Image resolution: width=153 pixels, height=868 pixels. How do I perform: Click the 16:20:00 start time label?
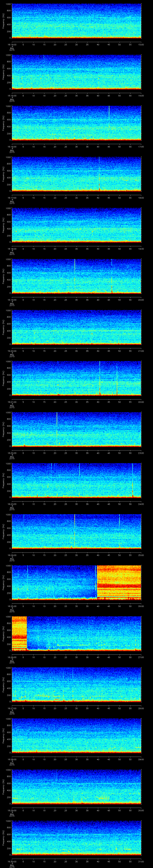[x=12, y=351]
